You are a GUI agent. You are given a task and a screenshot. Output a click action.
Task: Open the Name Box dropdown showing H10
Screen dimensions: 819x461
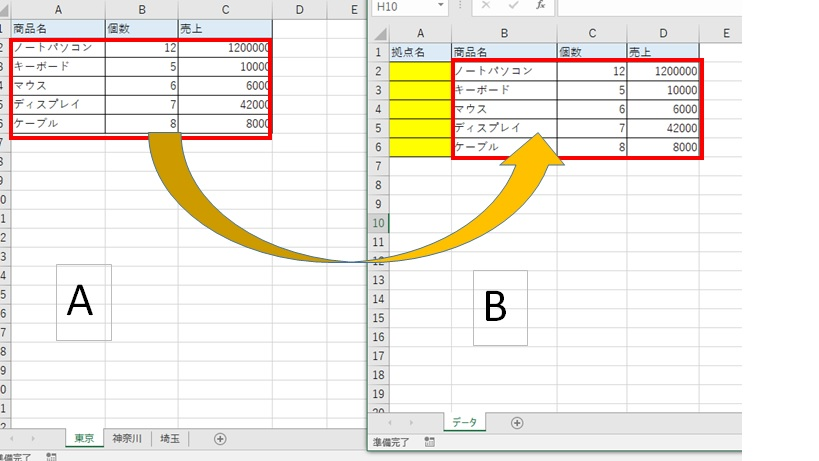tap(441, 6)
